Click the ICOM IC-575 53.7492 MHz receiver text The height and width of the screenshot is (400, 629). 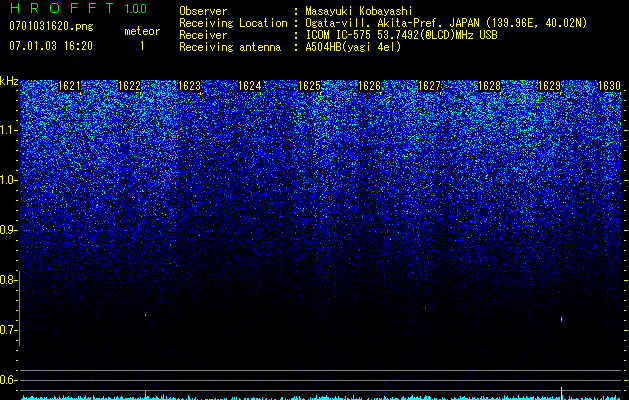click(401, 35)
